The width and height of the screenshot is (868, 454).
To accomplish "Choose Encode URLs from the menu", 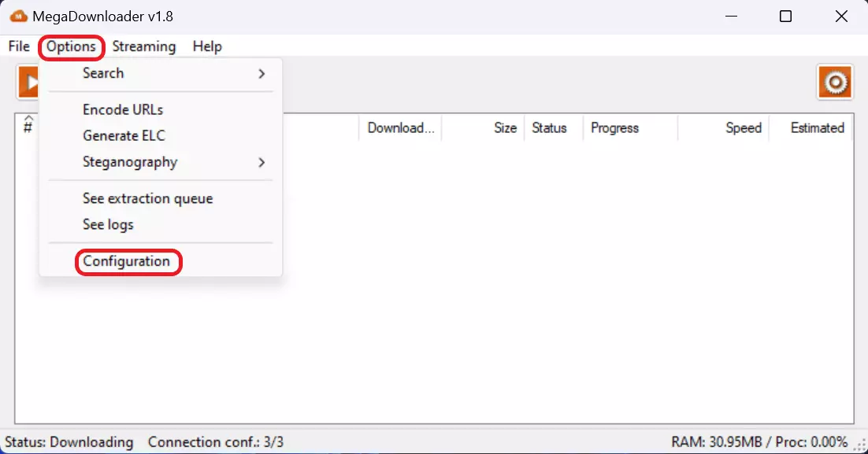I will [x=161, y=109].
